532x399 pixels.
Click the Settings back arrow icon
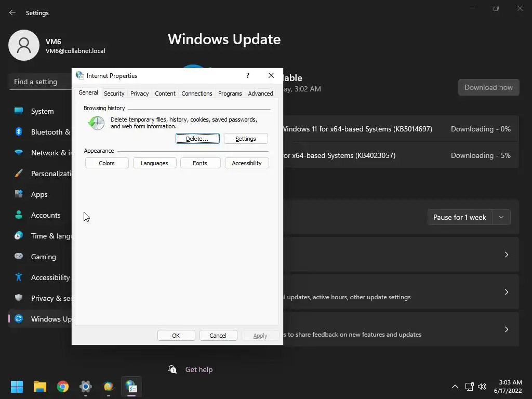12,12
